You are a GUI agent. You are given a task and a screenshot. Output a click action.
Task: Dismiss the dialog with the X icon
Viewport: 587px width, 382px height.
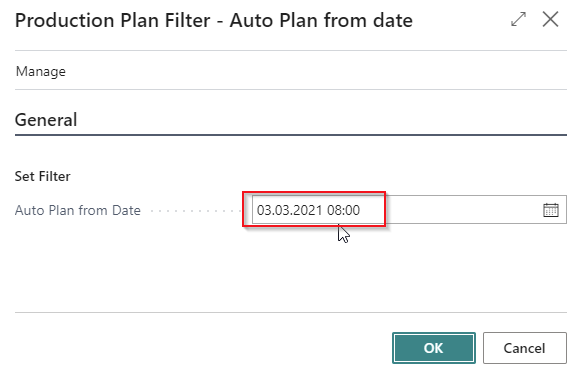(x=550, y=19)
